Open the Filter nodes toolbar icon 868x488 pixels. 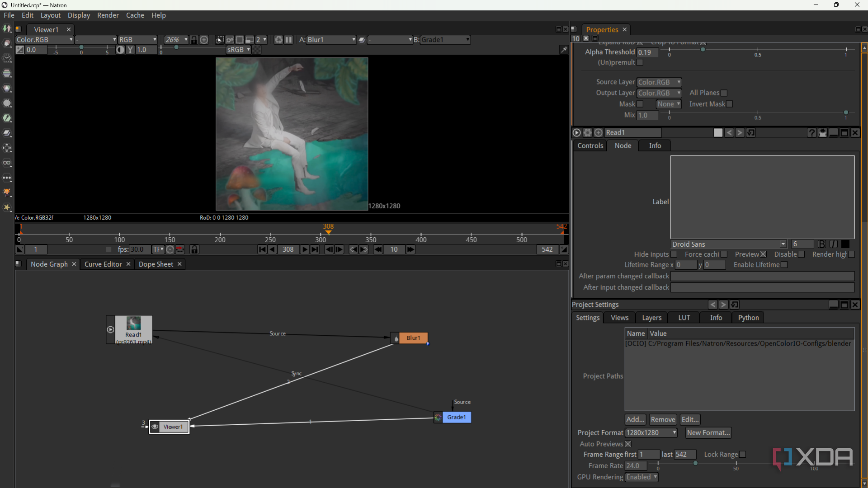pos(7,103)
